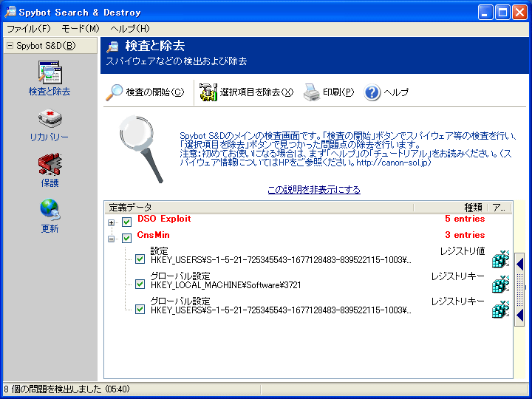Click the 更新 sidebar label

pos(50,229)
